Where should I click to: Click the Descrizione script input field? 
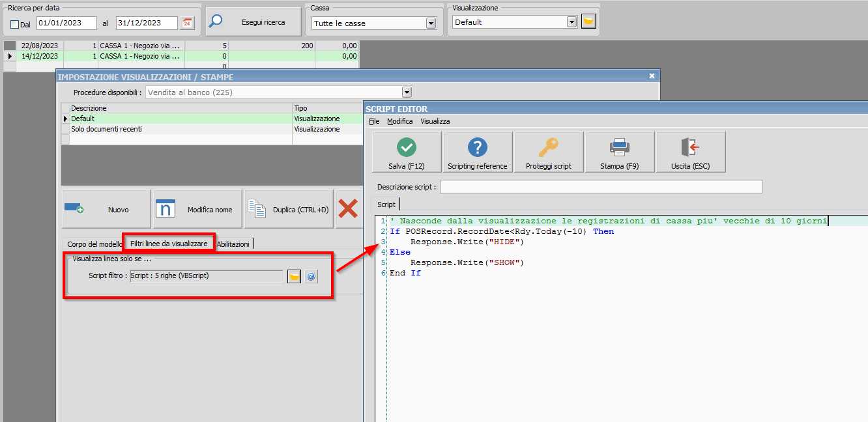coord(601,187)
